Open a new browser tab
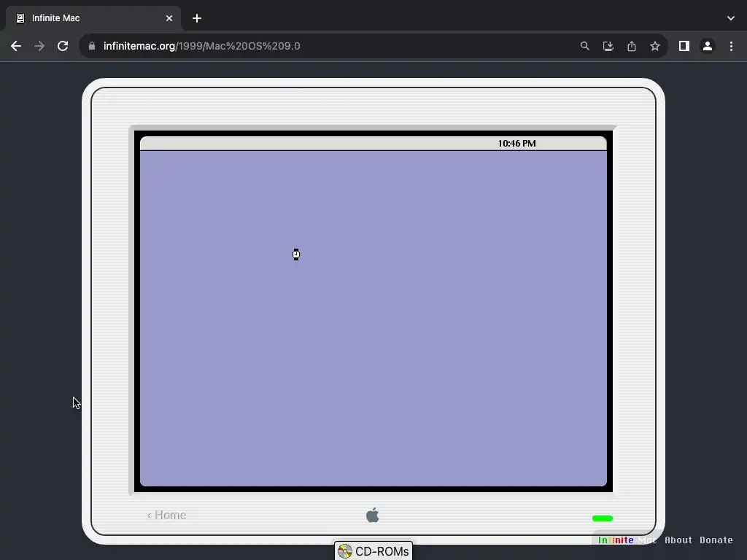 197,18
